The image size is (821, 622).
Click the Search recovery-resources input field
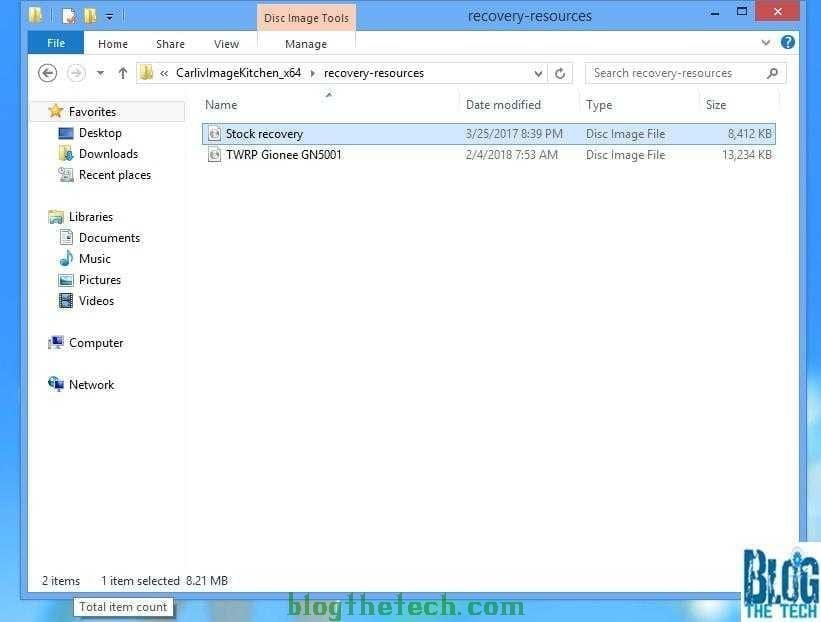(x=675, y=73)
